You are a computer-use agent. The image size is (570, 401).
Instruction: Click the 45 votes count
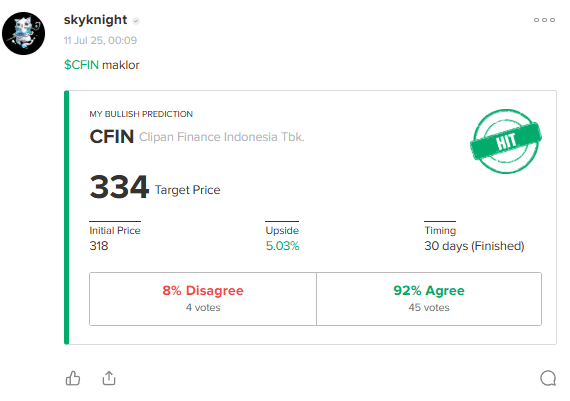[x=429, y=308]
